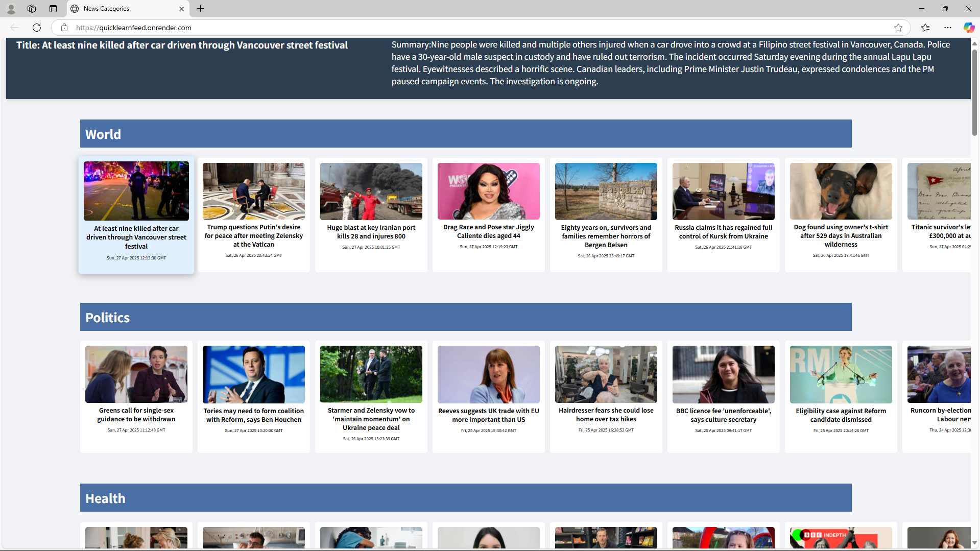Click 'Eligibility case against Reform' headline
The width and height of the screenshot is (980, 551).
pos(841,415)
